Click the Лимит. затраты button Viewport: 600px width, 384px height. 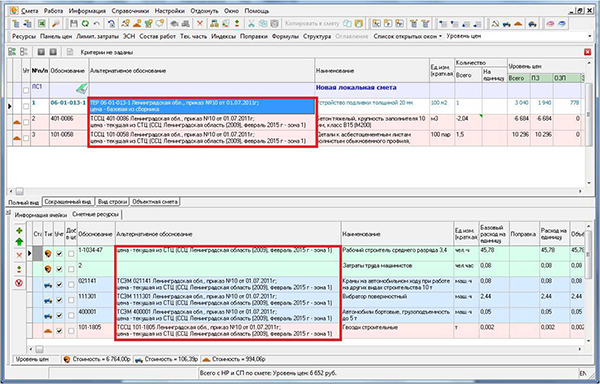pyautogui.click(x=97, y=36)
